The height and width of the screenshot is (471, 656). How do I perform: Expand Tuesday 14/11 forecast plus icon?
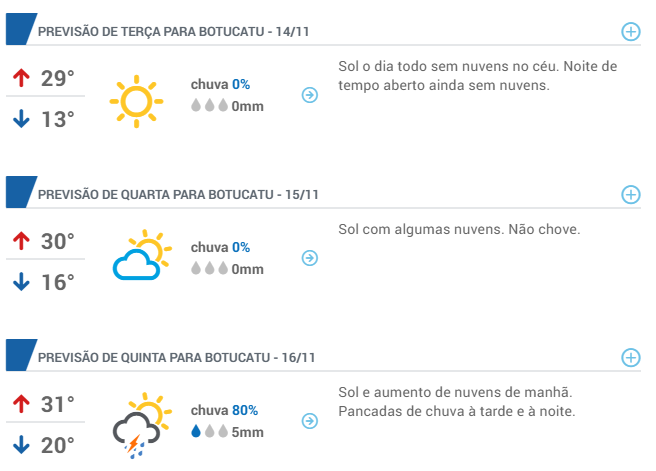click(630, 32)
